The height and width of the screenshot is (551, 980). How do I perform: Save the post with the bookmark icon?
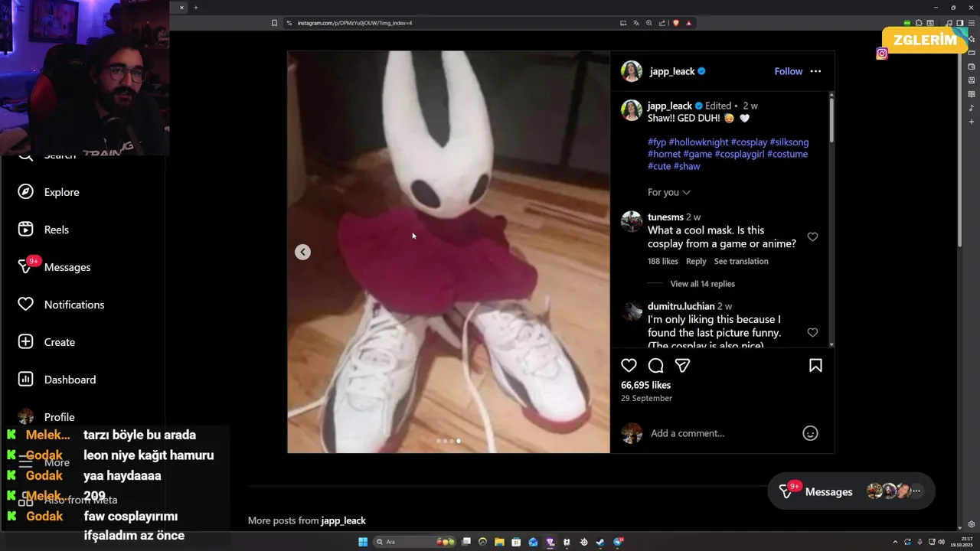click(x=815, y=366)
